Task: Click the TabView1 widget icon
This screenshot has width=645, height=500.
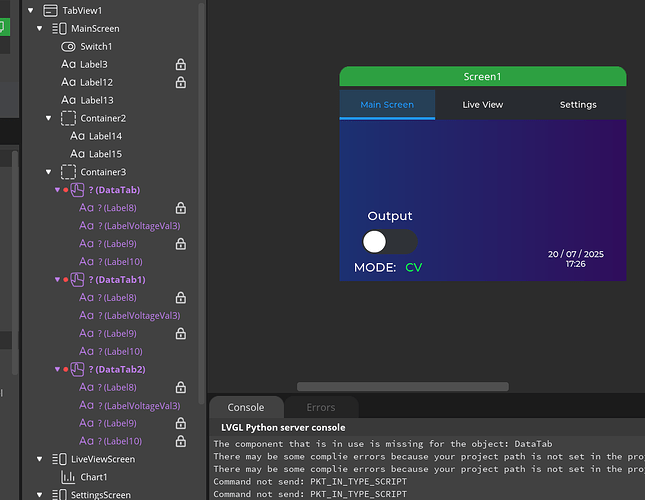Action: pyautogui.click(x=50, y=11)
